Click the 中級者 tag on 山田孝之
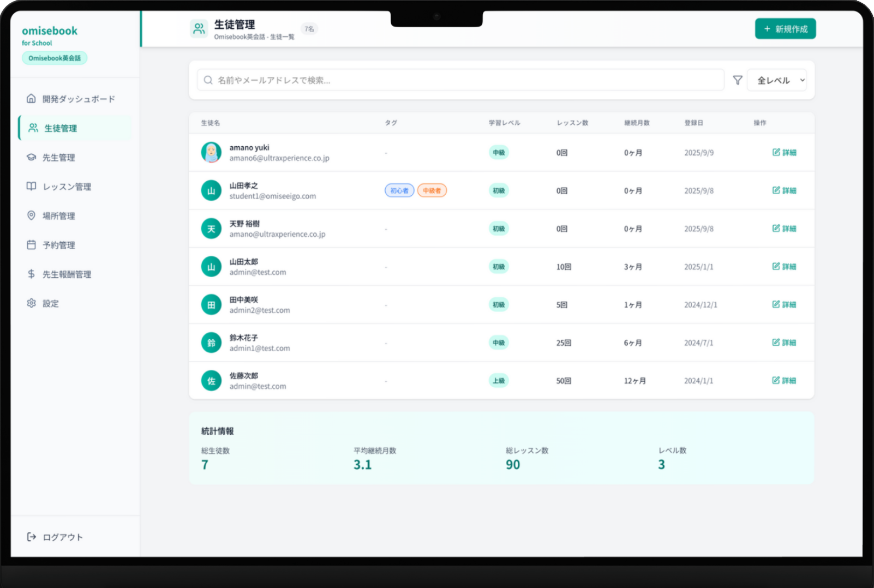Screen dimensions: 874x588 pyautogui.click(x=432, y=190)
